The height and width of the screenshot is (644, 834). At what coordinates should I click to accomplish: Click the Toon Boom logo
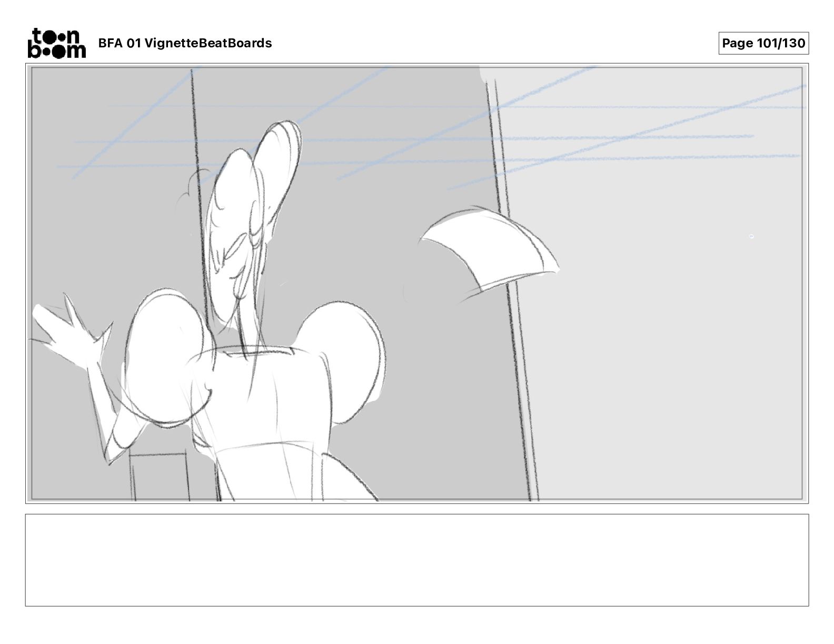pyautogui.click(x=56, y=43)
